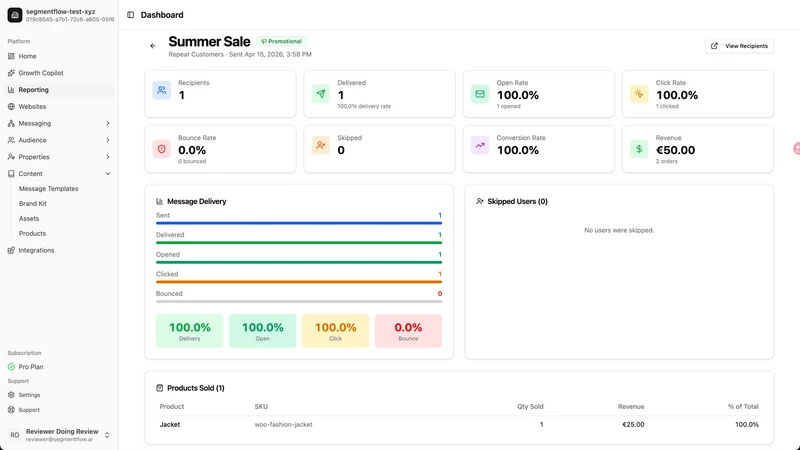Click the View Recipients button
This screenshot has width=800, height=450.
click(x=739, y=46)
